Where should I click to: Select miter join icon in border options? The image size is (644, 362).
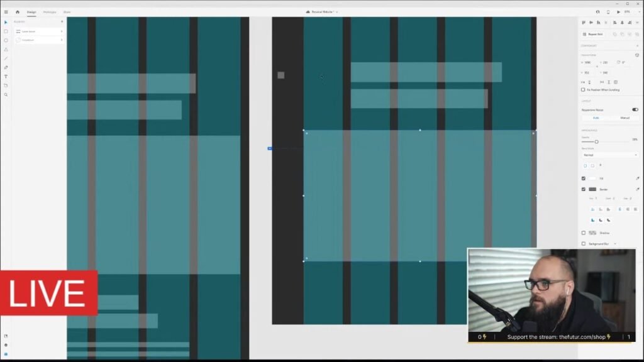(592, 221)
